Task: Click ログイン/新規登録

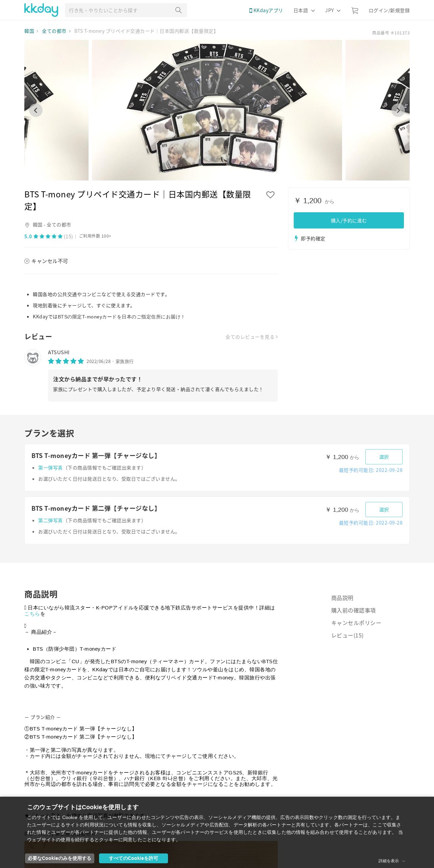Action: (389, 10)
